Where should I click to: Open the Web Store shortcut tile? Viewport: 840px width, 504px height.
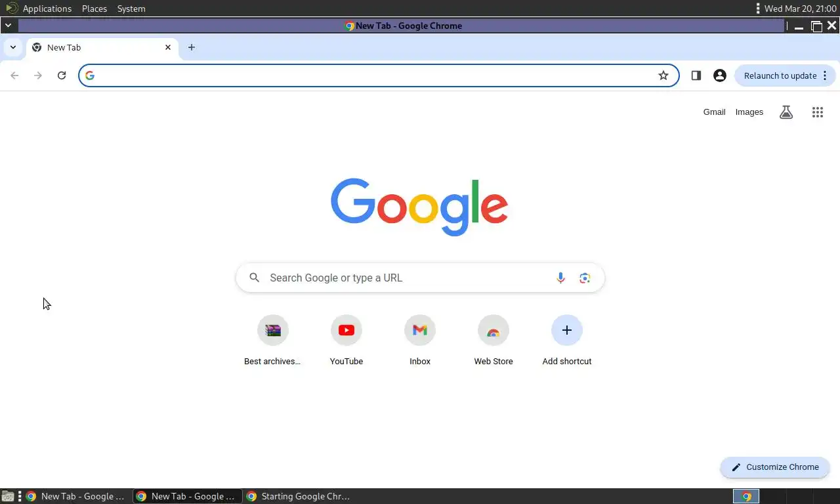tap(493, 330)
